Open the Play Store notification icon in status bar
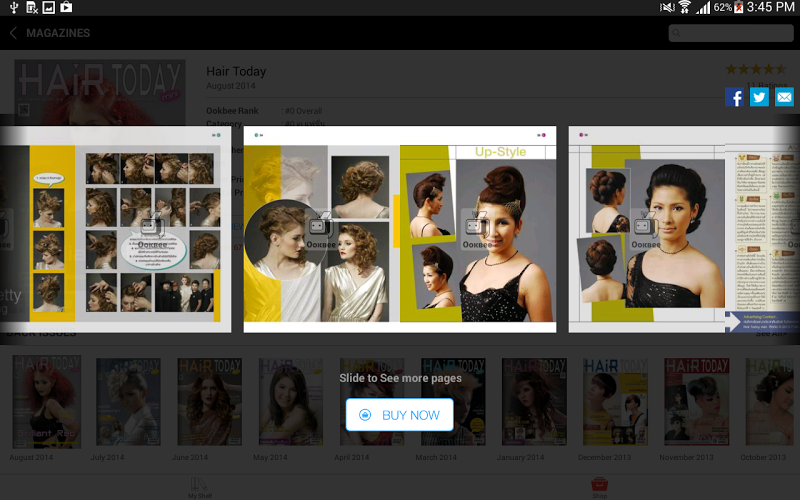This screenshot has height=500, width=800. (66, 7)
